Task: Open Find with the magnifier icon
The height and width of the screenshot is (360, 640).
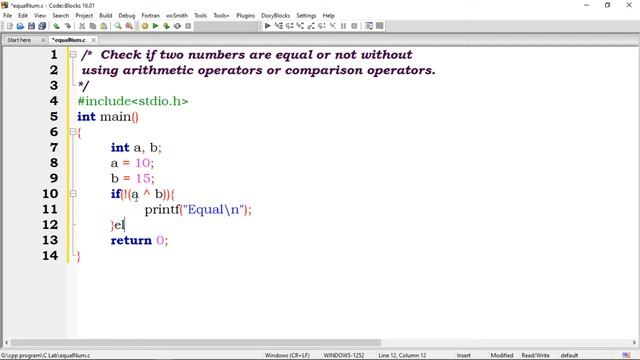Action: 118,26
